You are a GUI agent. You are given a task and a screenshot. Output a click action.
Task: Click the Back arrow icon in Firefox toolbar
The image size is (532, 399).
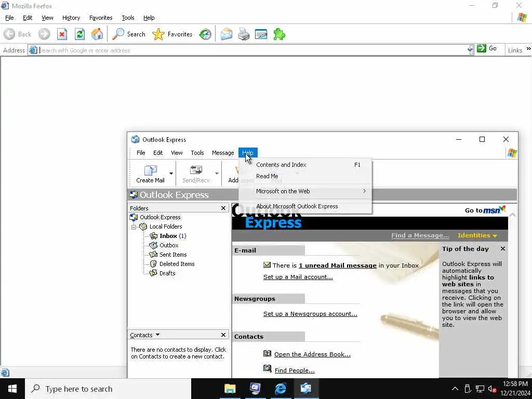point(9,34)
